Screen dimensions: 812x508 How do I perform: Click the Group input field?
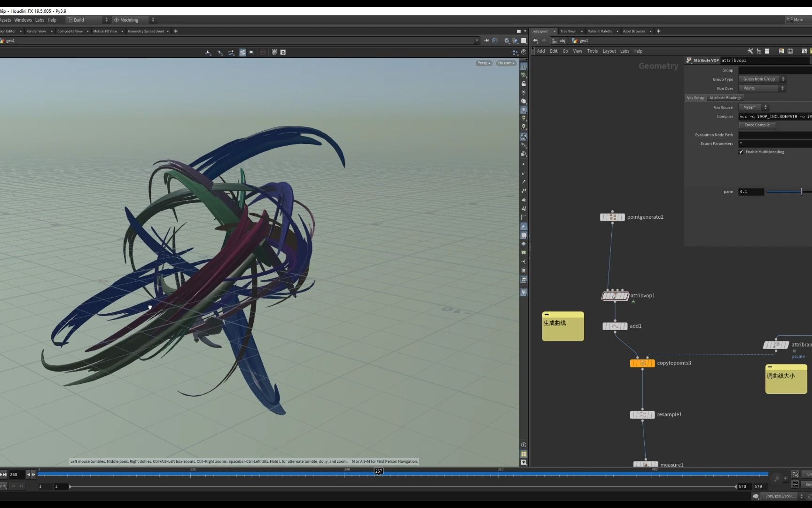point(775,71)
